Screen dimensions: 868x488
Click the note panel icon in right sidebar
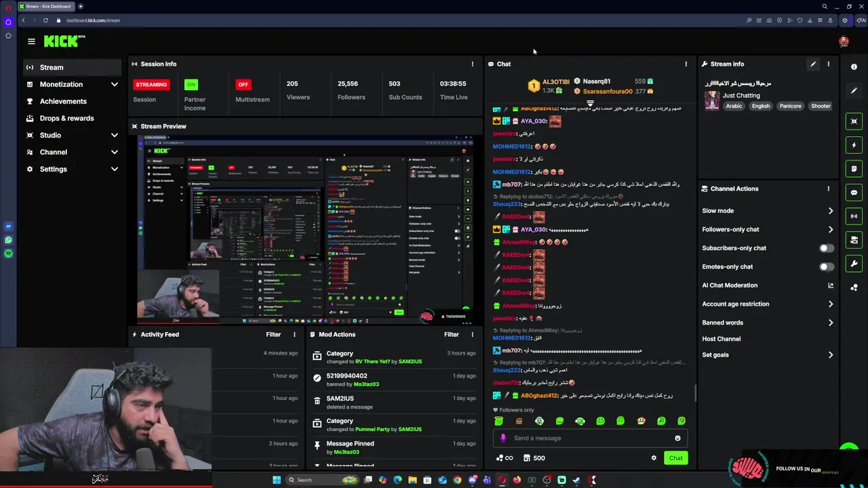click(854, 169)
